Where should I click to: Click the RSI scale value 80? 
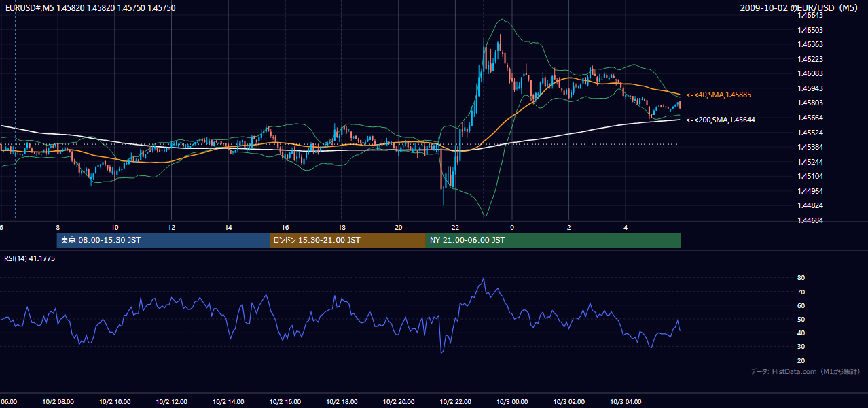(801, 278)
